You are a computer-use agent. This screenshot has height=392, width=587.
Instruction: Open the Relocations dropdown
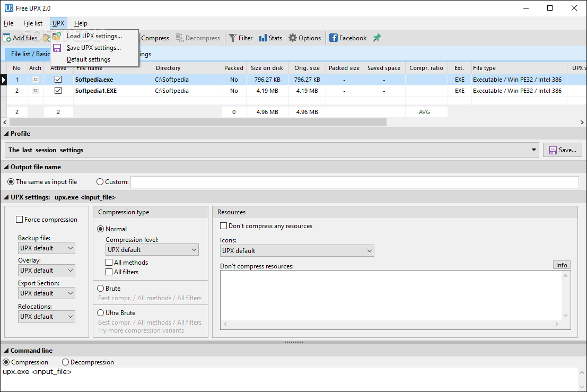[47, 316]
